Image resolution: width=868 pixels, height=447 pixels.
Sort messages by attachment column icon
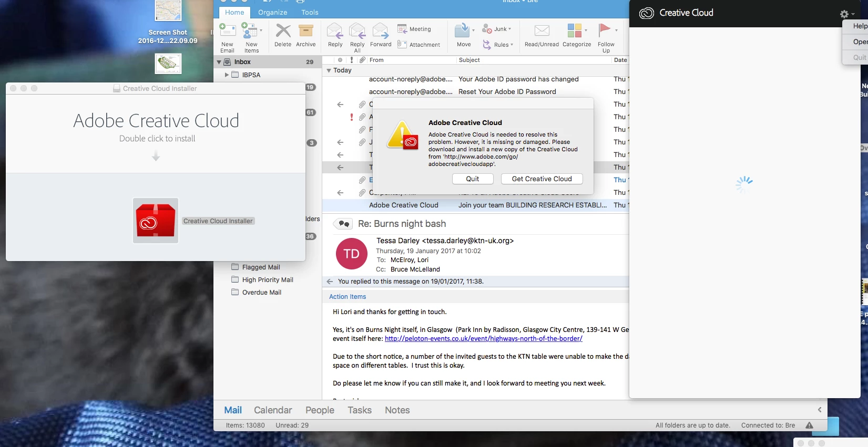pos(362,60)
